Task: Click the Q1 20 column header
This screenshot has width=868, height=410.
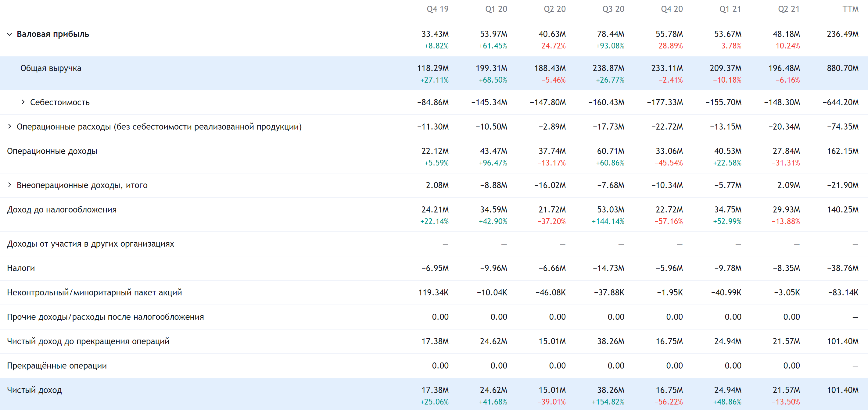Action: pos(496,9)
